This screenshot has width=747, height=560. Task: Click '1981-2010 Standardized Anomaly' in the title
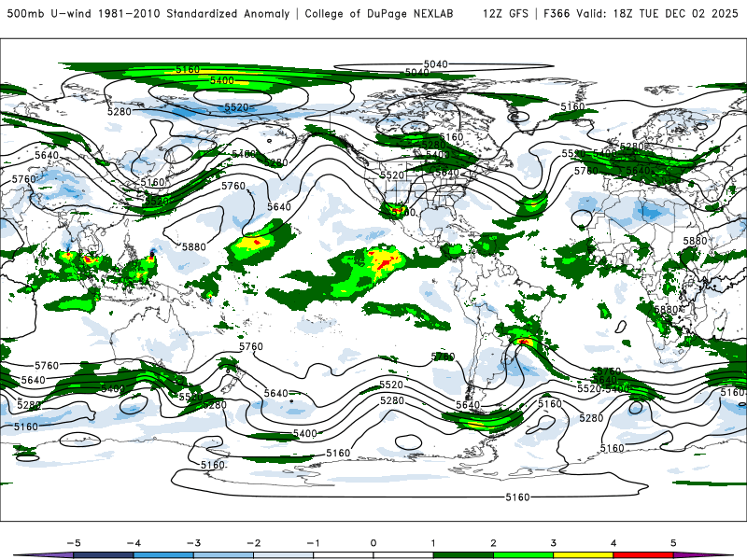(194, 13)
